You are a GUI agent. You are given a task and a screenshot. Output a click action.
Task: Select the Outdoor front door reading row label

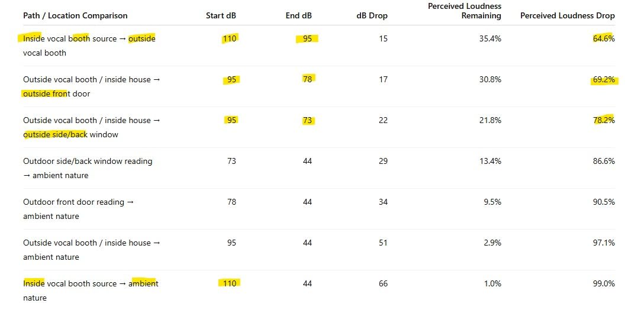click(x=79, y=209)
